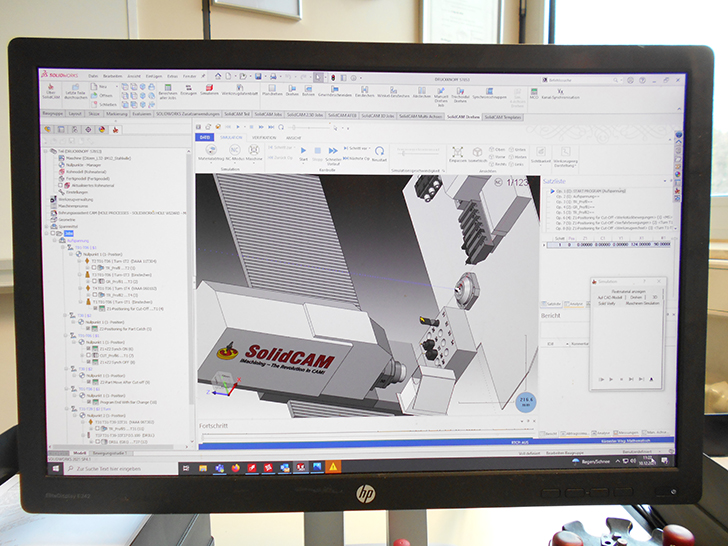
Task: Toggle the checkbox next to the Jobs node
Action: pyautogui.click(x=53, y=234)
